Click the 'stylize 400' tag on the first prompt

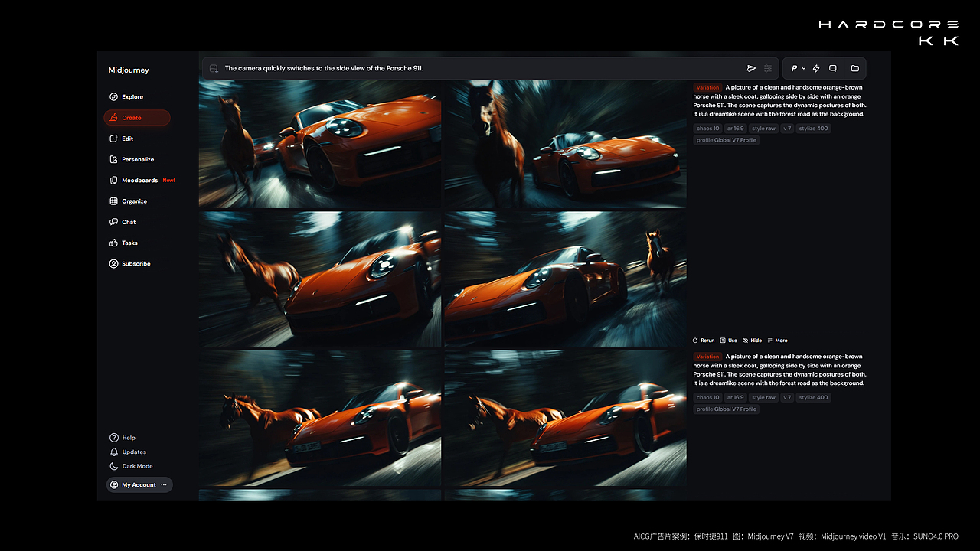[x=813, y=129]
